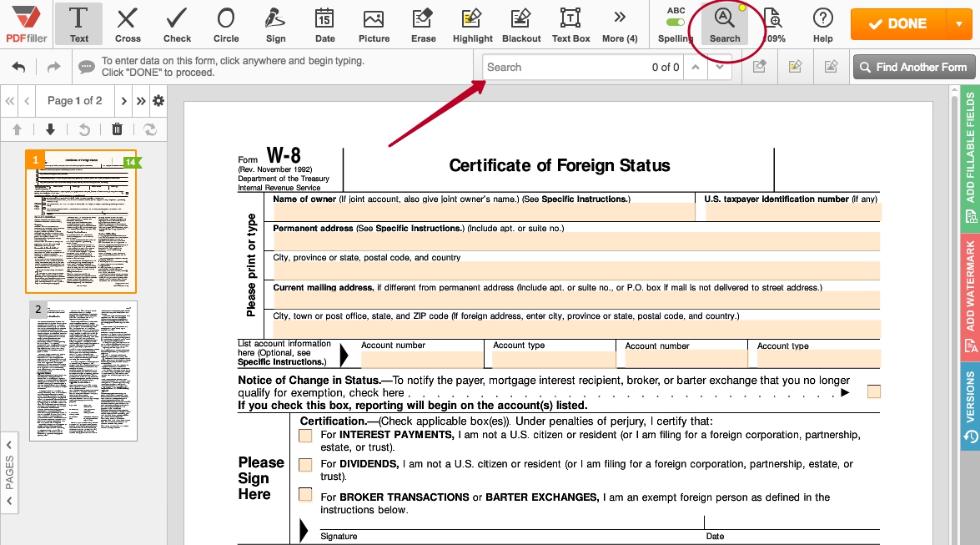Activate the Highlight tool
This screenshot has width=980, height=545.
pos(473,23)
